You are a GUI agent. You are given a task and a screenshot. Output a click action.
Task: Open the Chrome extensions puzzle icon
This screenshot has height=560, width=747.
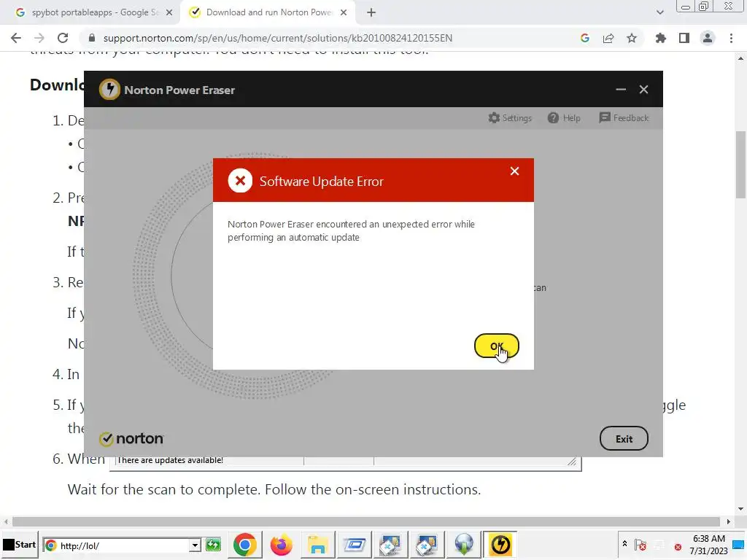coord(661,38)
